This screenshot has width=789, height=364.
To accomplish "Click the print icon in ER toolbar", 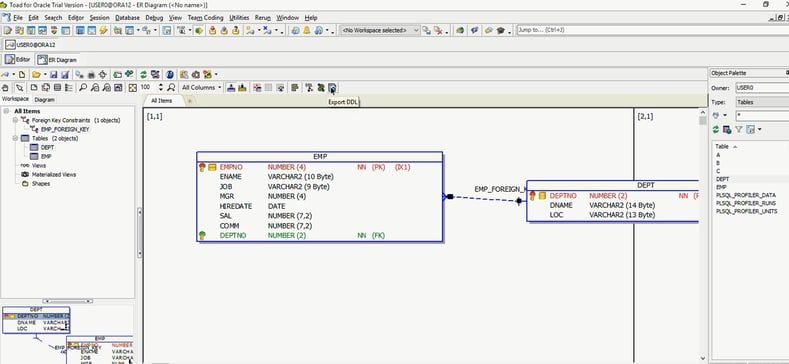I will [91, 75].
